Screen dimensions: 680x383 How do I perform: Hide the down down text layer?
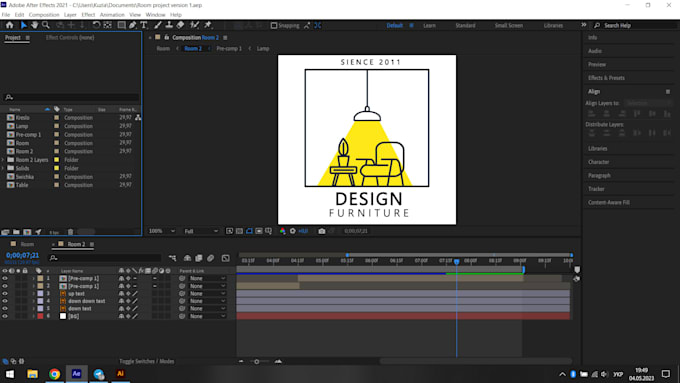pos(5,301)
